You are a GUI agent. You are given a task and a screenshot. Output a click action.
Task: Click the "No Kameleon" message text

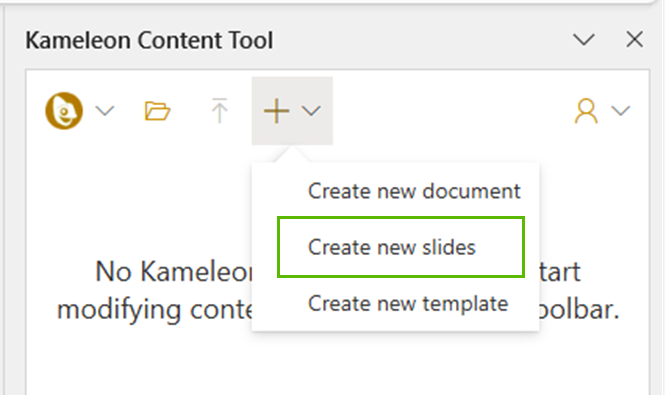click(174, 271)
